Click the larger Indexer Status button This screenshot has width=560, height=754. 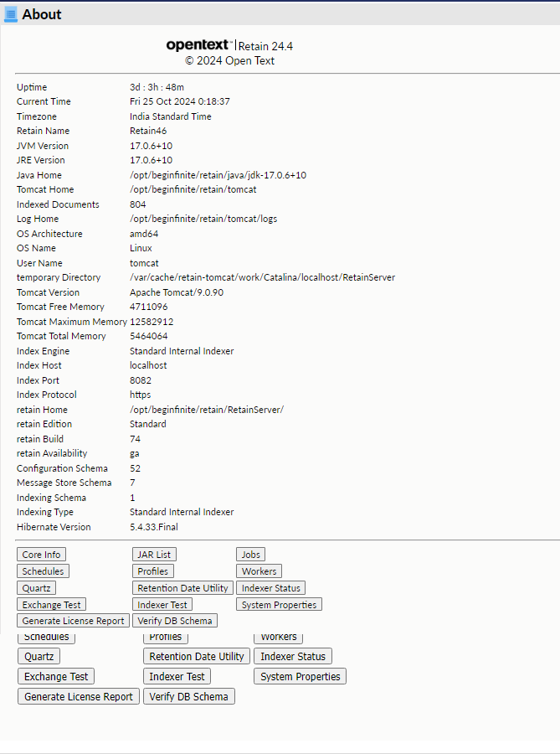[293, 656]
